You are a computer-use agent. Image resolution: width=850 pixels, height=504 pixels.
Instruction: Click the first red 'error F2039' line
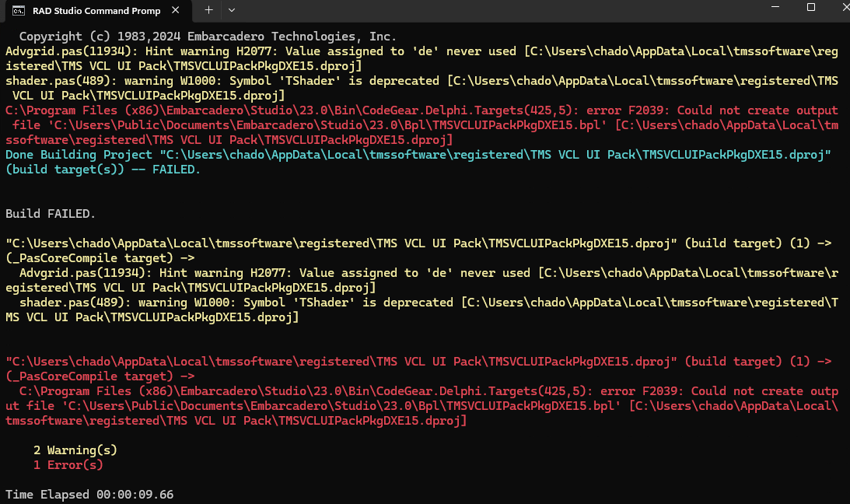pos(422,110)
